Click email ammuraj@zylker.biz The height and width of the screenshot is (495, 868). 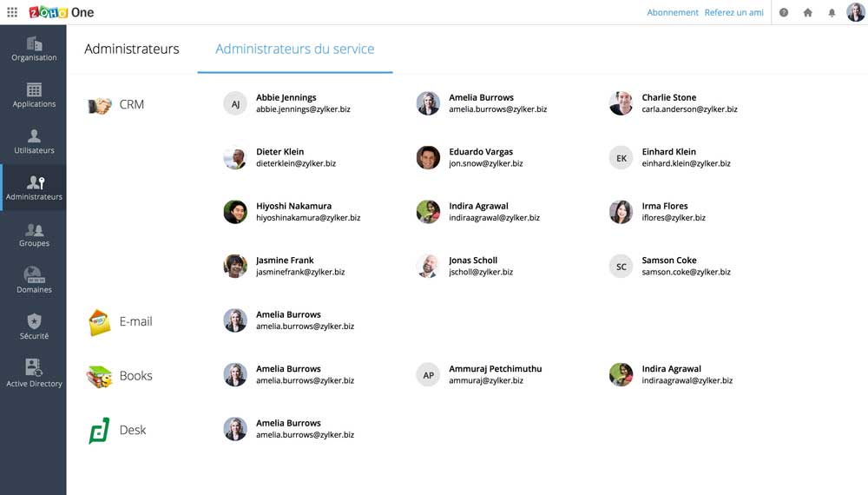(485, 380)
